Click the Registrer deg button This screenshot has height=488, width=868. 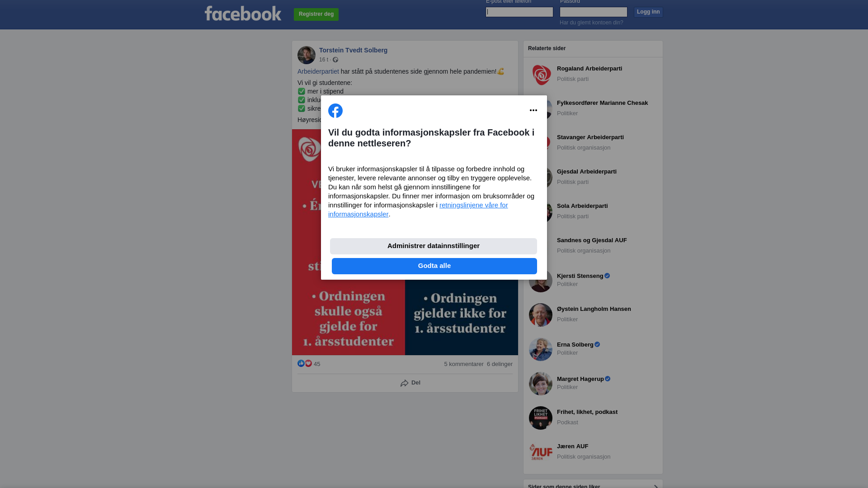[316, 14]
